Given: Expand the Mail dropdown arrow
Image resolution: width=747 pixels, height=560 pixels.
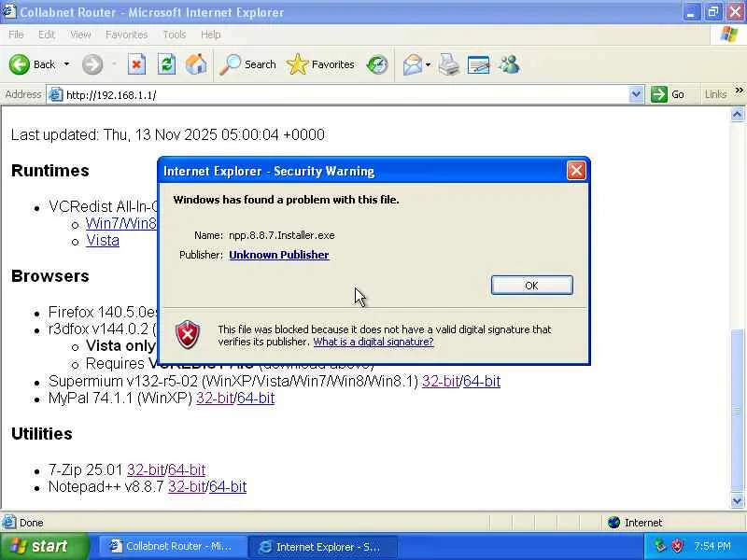Looking at the screenshot, I should pos(428,64).
